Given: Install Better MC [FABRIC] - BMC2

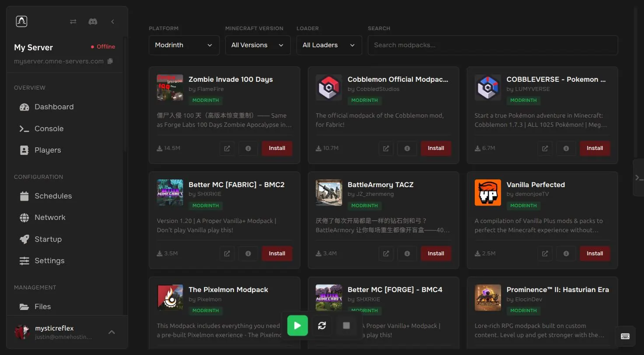Looking at the screenshot, I should (x=277, y=254).
